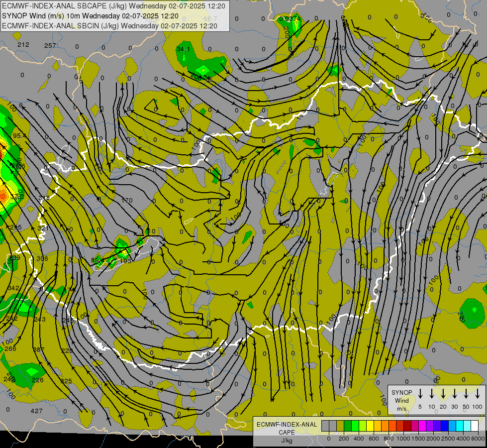Screen dimensions: 487x448
Task: Click the wind arrow above the 100 m/s label
Action: point(478,394)
